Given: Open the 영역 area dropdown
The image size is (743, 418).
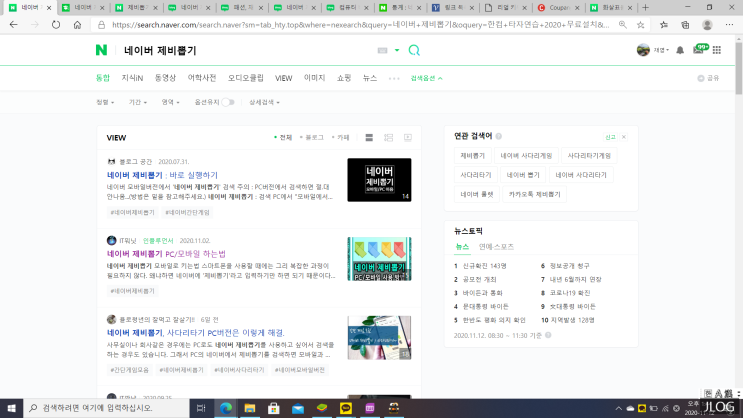Looking at the screenshot, I should [x=170, y=102].
